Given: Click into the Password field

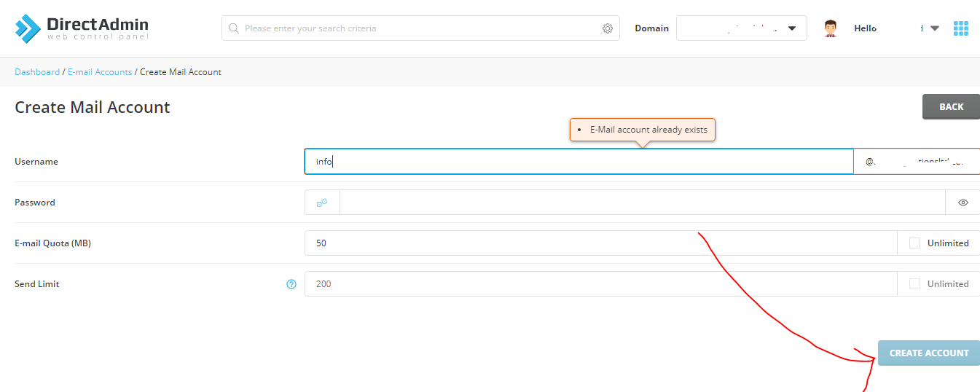Looking at the screenshot, I should click(641, 203).
